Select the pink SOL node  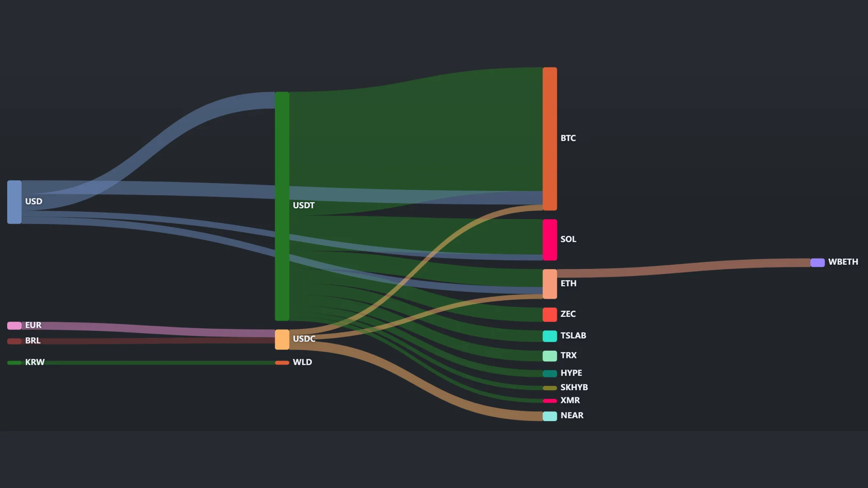(x=550, y=240)
